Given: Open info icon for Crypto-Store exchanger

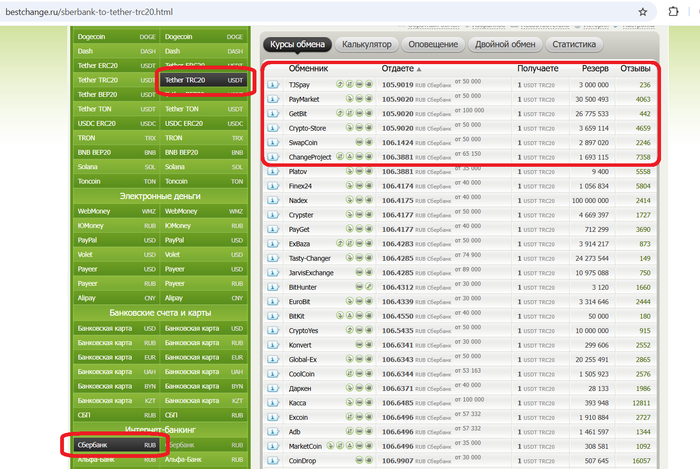Looking at the screenshot, I should [273, 128].
